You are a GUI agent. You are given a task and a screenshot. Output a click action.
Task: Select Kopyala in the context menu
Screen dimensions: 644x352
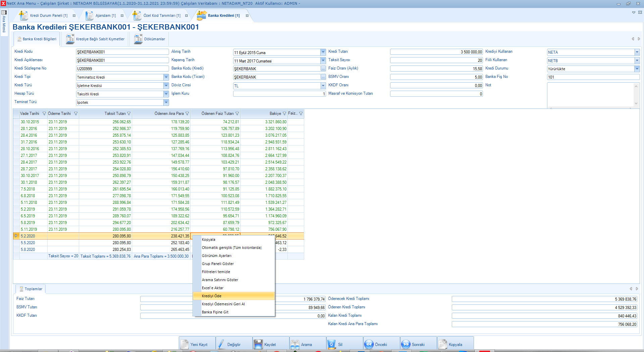click(x=234, y=239)
